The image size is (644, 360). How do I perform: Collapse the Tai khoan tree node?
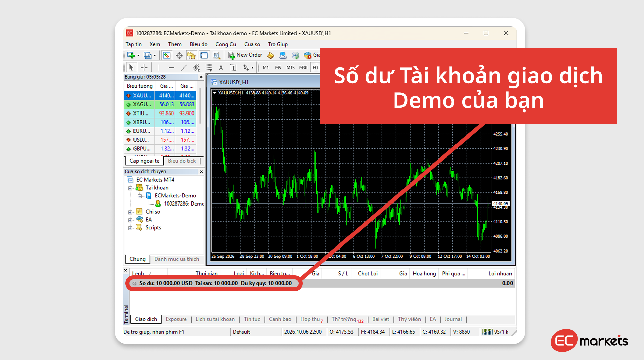coord(130,188)
